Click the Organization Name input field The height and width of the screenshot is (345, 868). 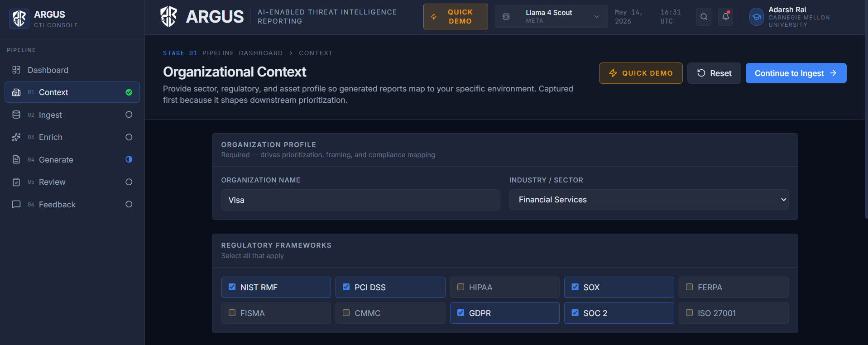pyautogui.click(x=360, y=200)
